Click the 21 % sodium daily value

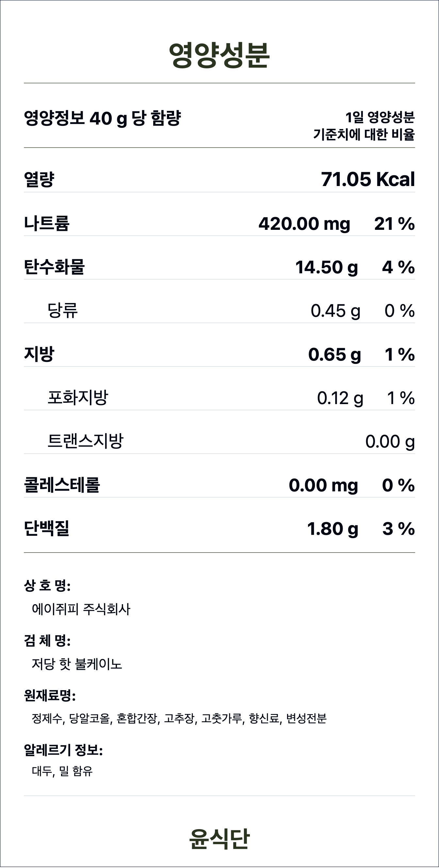(x=394, y=224)
